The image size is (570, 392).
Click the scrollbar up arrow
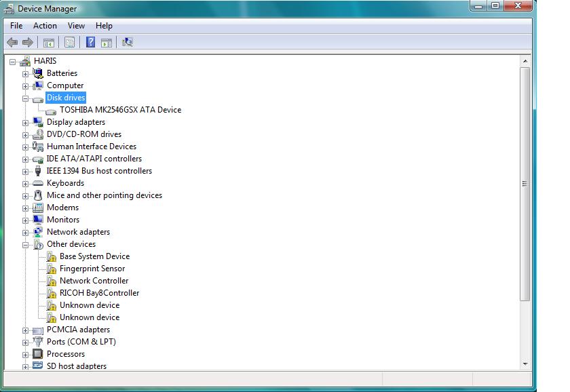(x=525, y=62)
